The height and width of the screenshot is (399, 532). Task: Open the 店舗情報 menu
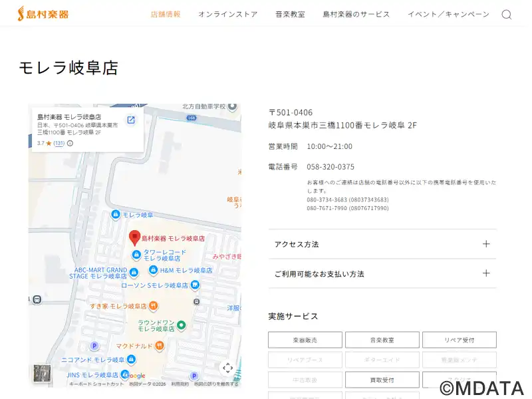point(166,14)
